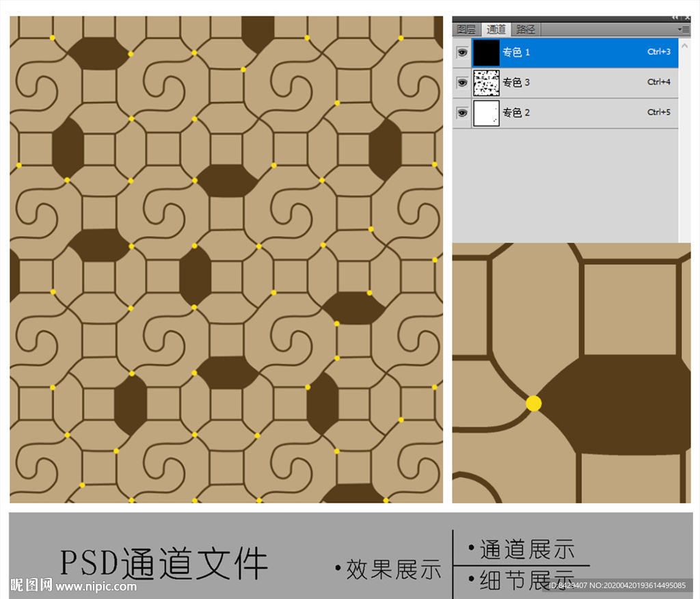Select the 通道 tab
The height and width of the screenshot is (599, 700).
496,29
